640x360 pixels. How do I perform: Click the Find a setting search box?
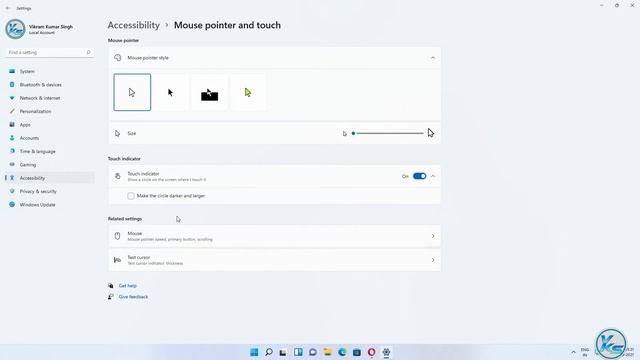(50, 53)
